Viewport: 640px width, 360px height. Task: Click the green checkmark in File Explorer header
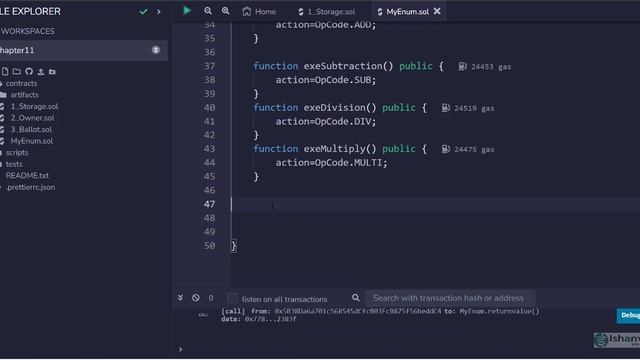(143, 12)
